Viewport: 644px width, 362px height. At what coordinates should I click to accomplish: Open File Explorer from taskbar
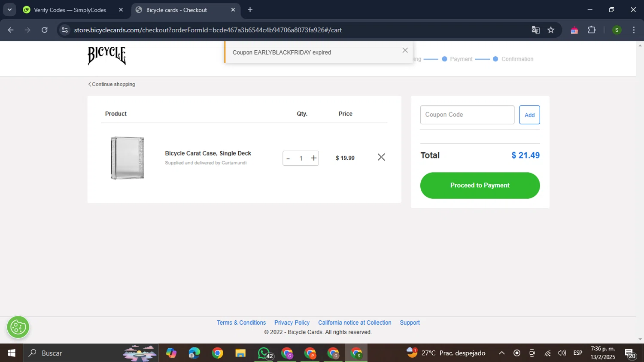(x=240, y=353)
